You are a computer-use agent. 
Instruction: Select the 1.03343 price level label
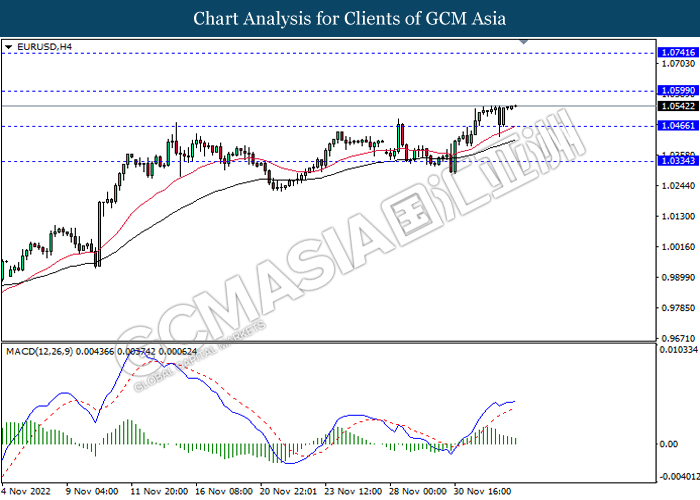[x=678, y=160]
